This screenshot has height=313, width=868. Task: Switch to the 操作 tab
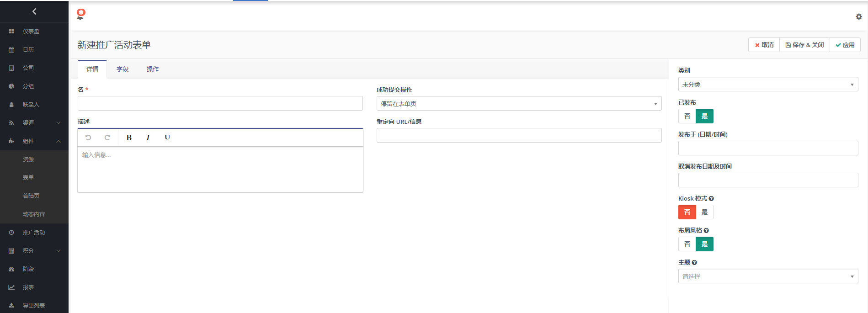153,69
